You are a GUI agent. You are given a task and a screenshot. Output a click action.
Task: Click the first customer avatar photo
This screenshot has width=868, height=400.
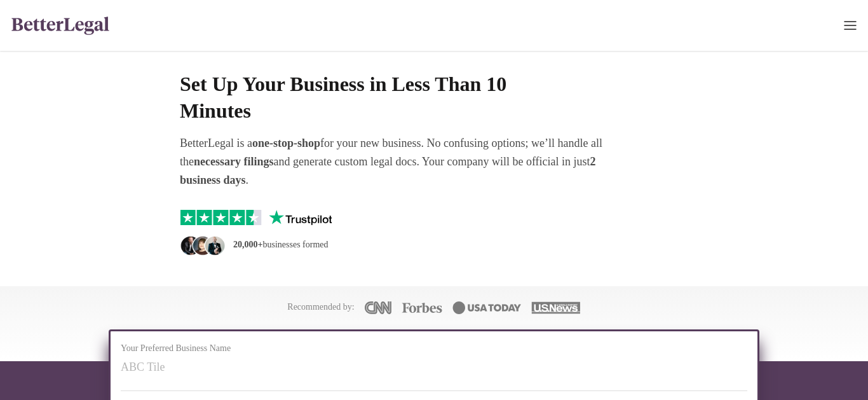[x=189, y=245]
